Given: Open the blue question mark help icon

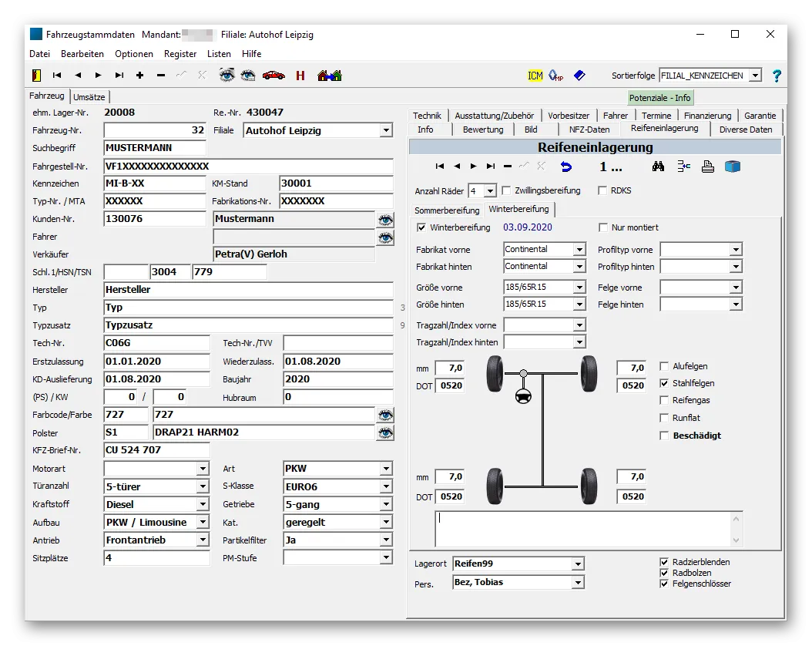Looking at the screenshot, I should (776, 75).
